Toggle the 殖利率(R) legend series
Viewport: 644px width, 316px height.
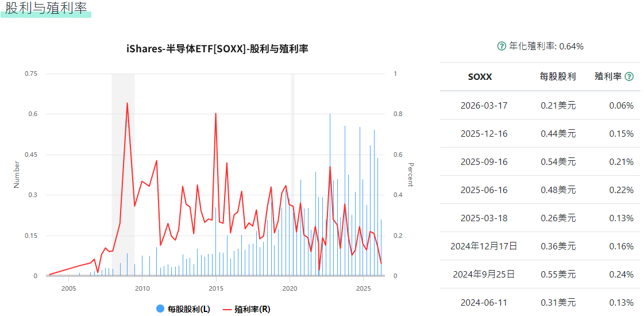[246, 309]
